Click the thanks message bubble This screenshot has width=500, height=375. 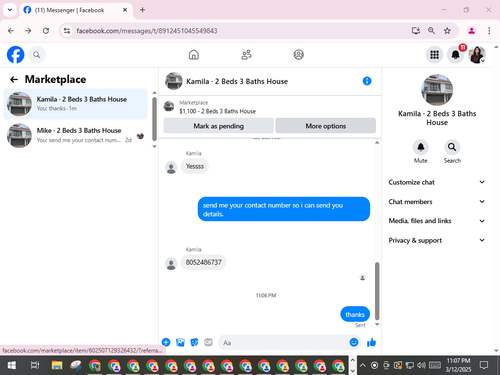point(355,314)
